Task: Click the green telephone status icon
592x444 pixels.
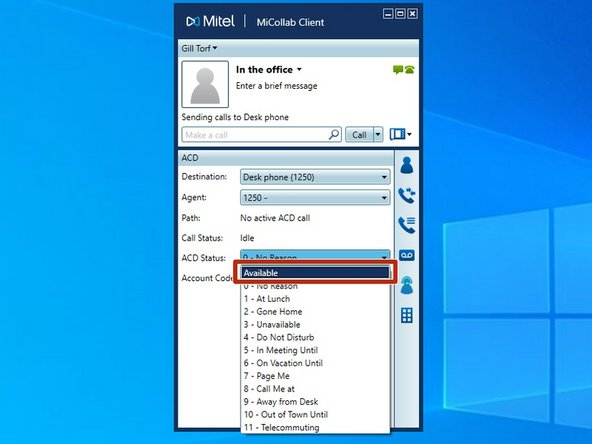Action: (410, 70)
